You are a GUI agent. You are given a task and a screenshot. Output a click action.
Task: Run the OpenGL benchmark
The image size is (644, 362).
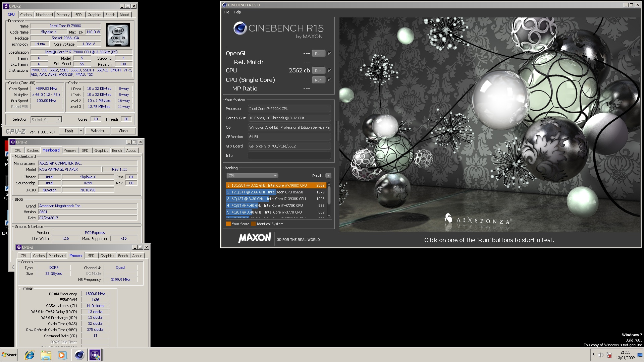pyautogui.click(x=318, y=54)
